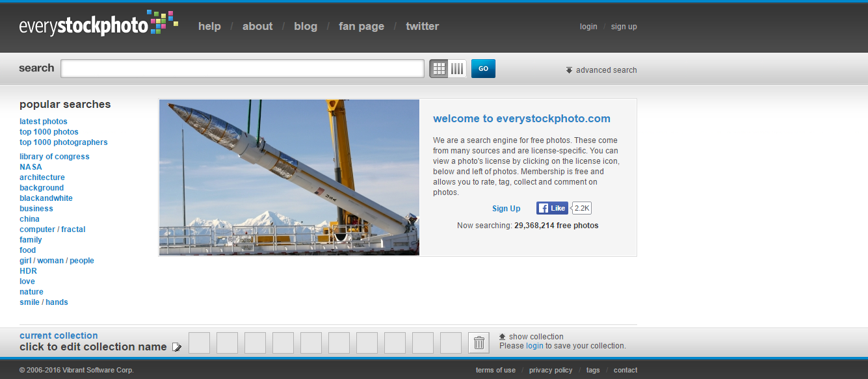This screenshot has height=379, width=868.
Task: Switch to column view of results
Action: 457,68
